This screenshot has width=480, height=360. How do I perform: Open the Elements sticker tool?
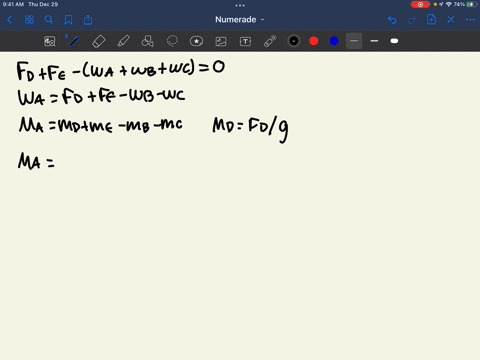(196, 41)
